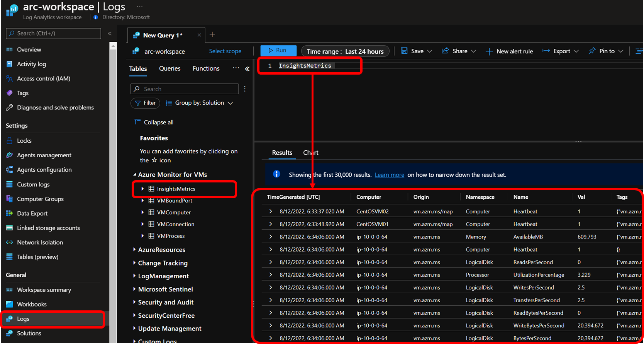Image resolution: width=644 pixels, height=344 pixels.
Task: Click the Collapse all icon
Action: [x=137, y=122]
